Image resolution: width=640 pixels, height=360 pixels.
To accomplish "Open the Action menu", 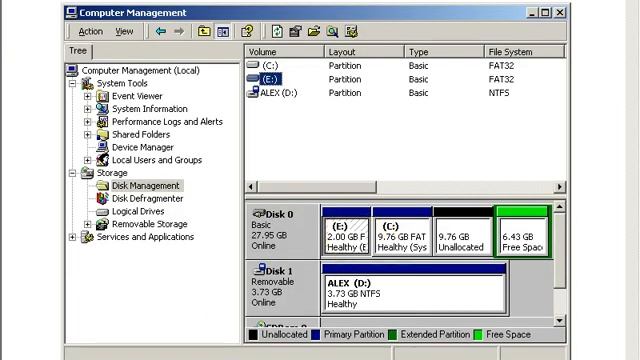I will [91, 31].
